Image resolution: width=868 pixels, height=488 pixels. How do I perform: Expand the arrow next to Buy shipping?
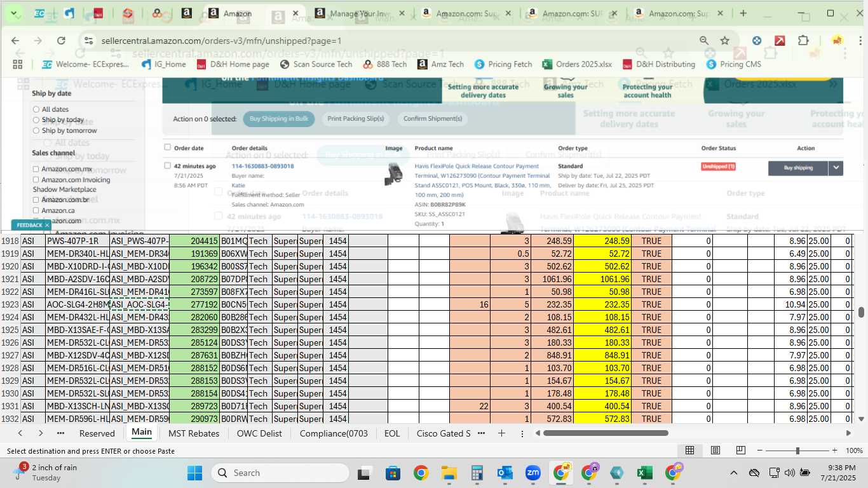836,168
